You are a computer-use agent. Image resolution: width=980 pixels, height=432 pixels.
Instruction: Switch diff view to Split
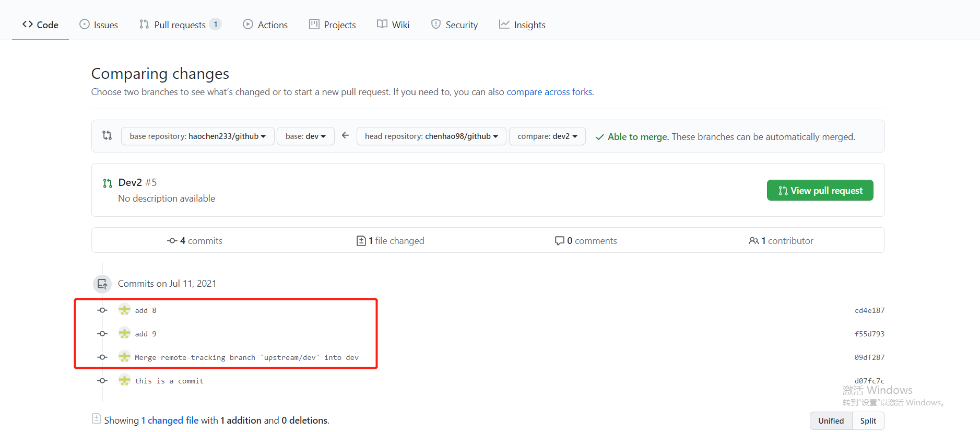pos(868,421)
